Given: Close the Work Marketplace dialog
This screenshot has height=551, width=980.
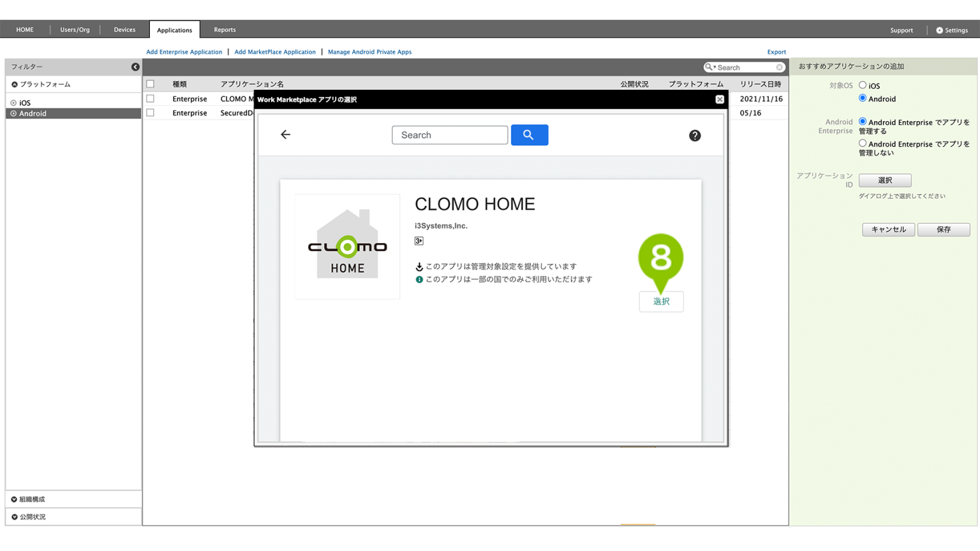Looking at the screenshot, I should [x=719, y=99].
